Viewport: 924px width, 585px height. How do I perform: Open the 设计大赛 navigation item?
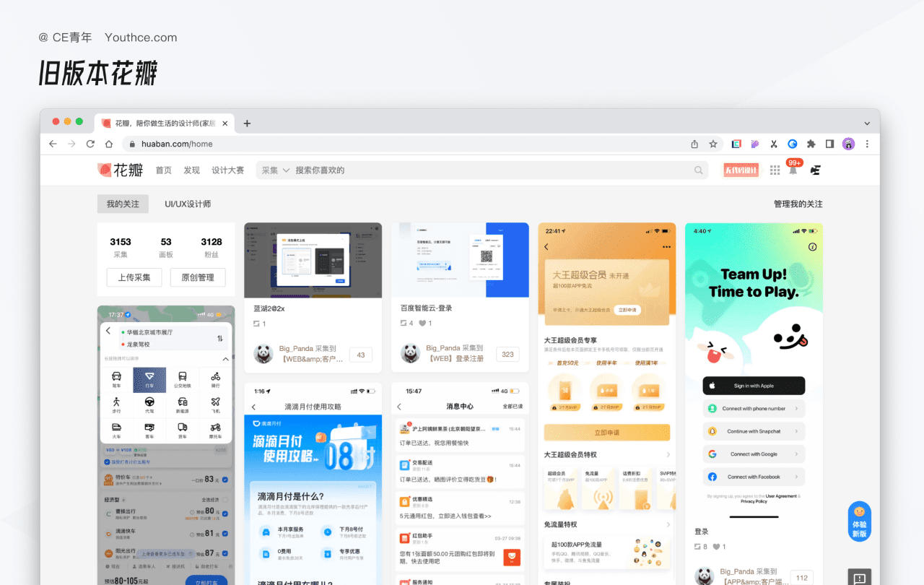click(227, 170)
